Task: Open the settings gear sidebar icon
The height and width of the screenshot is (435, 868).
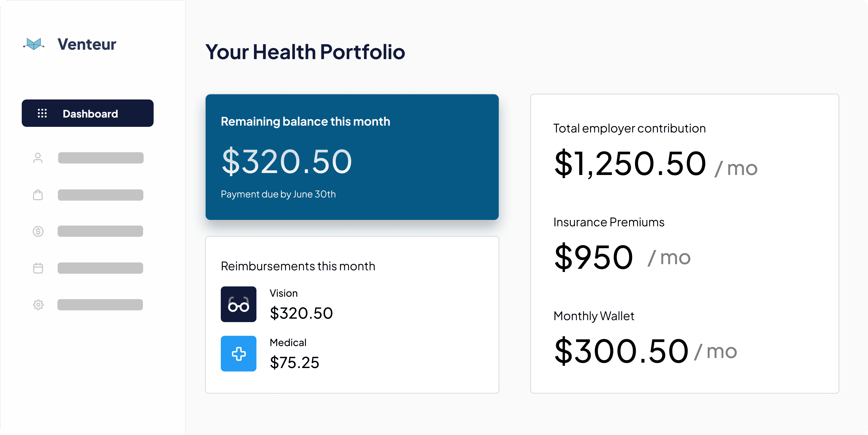Action: tap(38, 305)
